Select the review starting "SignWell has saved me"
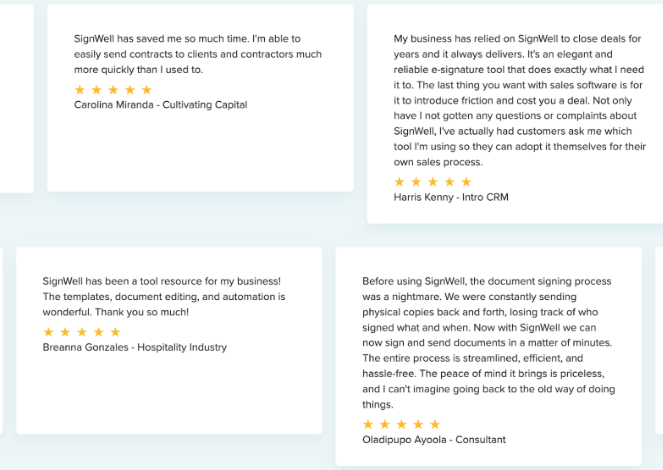The image size is (663, 470). pyautogui.click(x=198, y=54)
